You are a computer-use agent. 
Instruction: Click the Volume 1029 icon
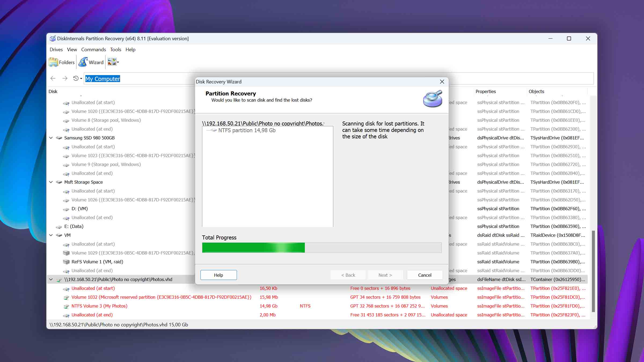click(x=66, y=253)
